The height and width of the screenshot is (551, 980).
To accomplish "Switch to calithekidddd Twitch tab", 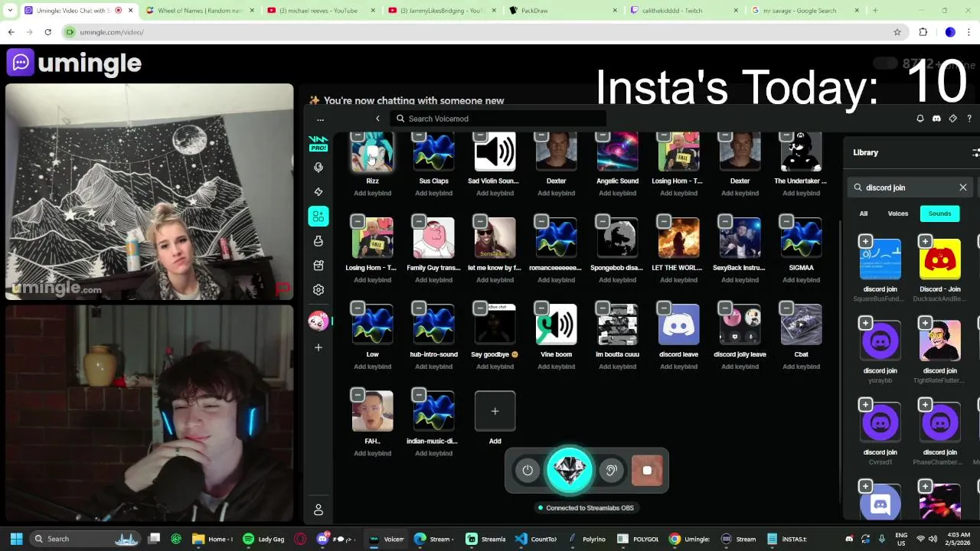I will [684, 11].
